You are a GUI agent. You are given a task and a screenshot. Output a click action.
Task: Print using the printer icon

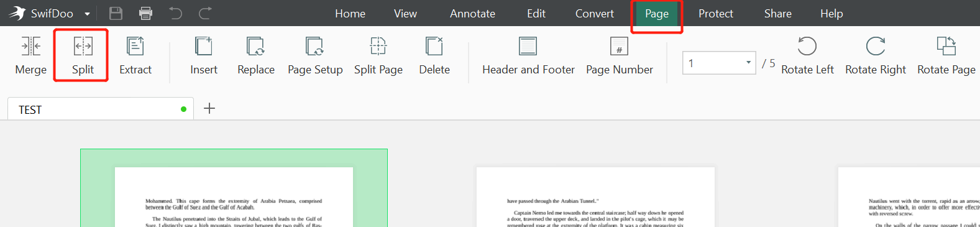click(146, 13)
